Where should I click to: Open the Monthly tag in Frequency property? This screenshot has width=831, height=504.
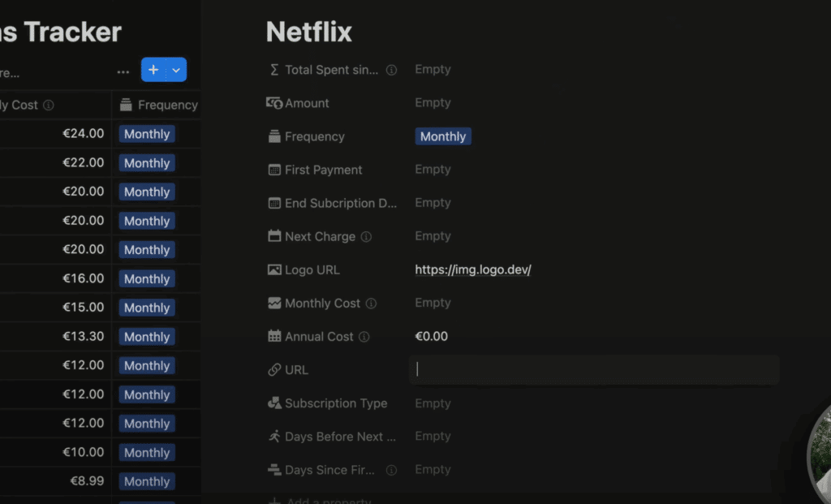443,136
